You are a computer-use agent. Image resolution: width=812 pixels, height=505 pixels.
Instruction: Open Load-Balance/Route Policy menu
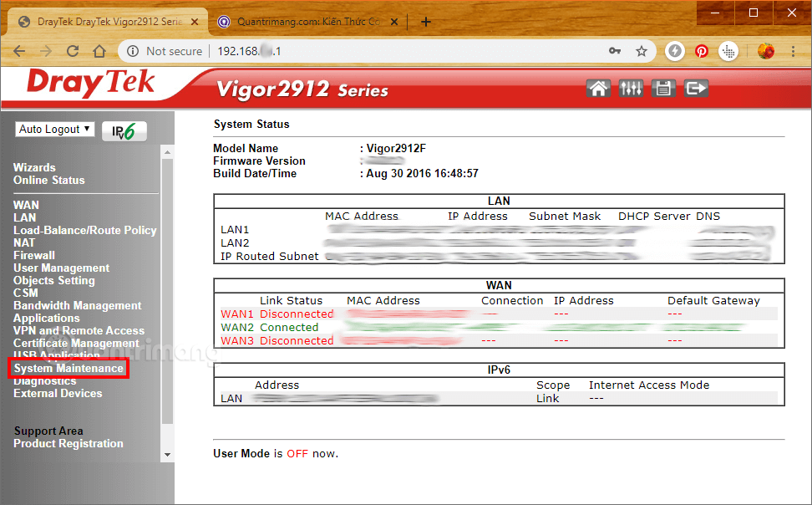[85, 230]
